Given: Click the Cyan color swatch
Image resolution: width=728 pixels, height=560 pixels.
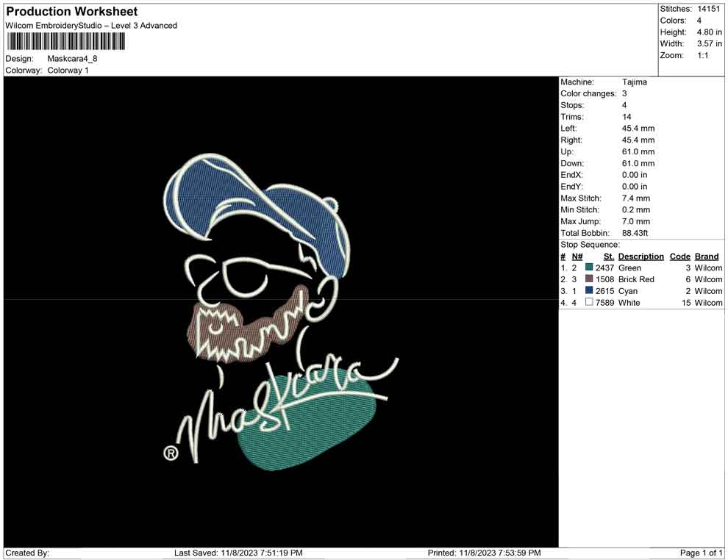Looking at the screenshot, I should 589,290.
